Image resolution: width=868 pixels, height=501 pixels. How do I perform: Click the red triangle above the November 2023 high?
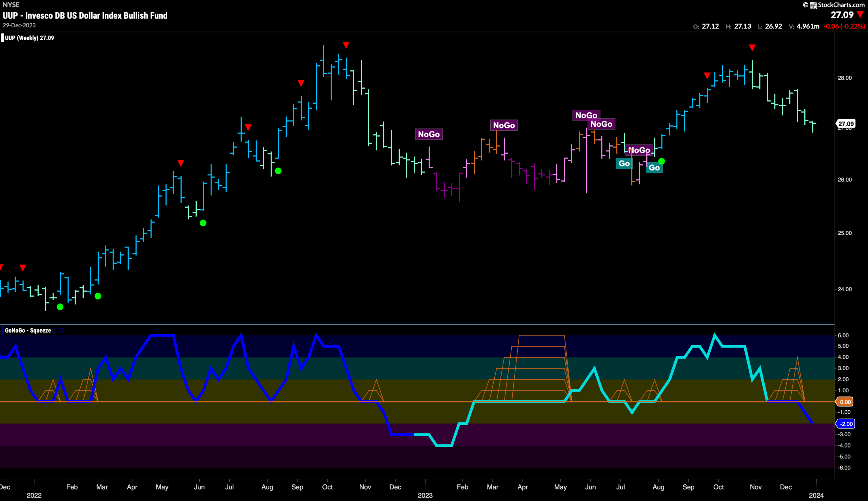tap(752, 48)
